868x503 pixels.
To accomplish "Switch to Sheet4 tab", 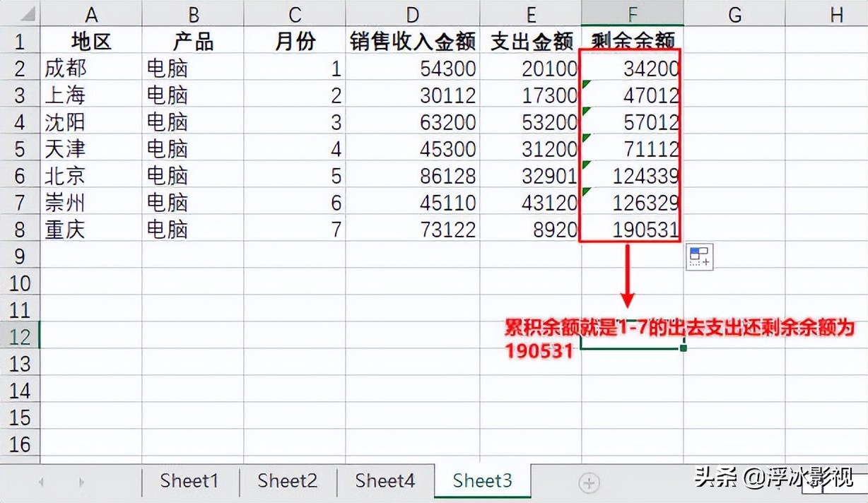I will pos(385,481).
